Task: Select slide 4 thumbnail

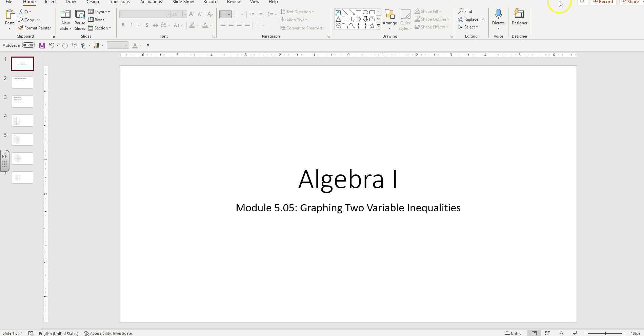Action: [22, 121]
